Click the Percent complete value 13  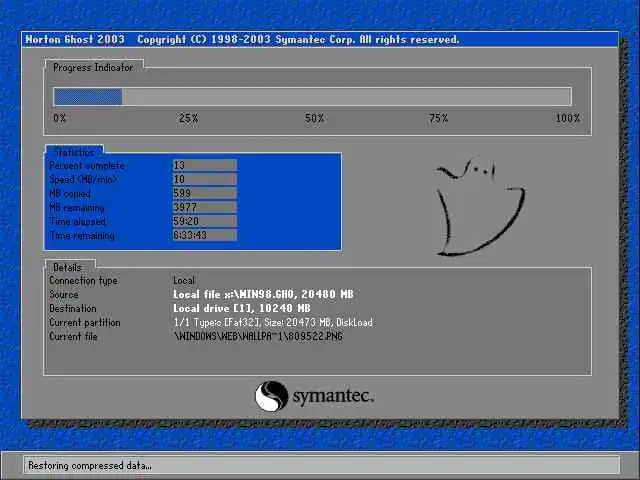pyautogui.click(x=204, y=165)
